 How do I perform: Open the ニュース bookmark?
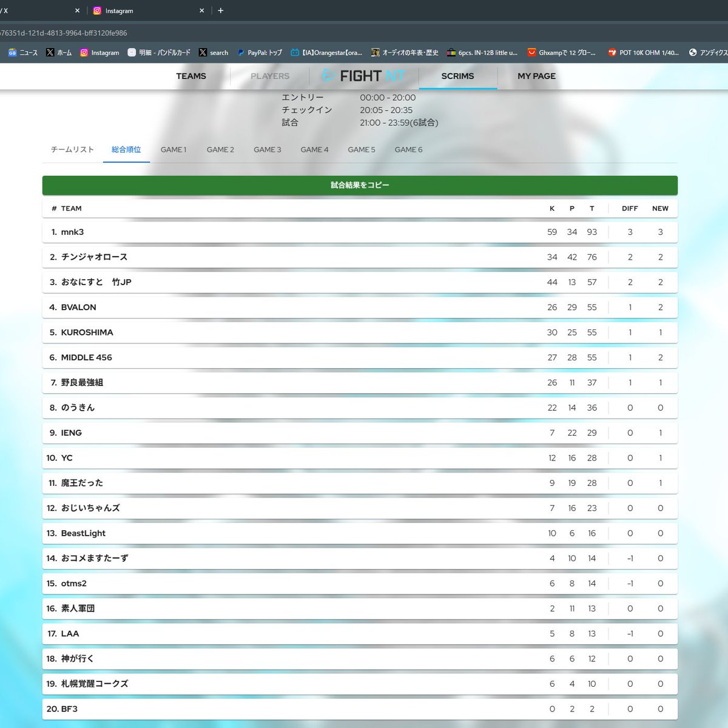coord(22,53)
